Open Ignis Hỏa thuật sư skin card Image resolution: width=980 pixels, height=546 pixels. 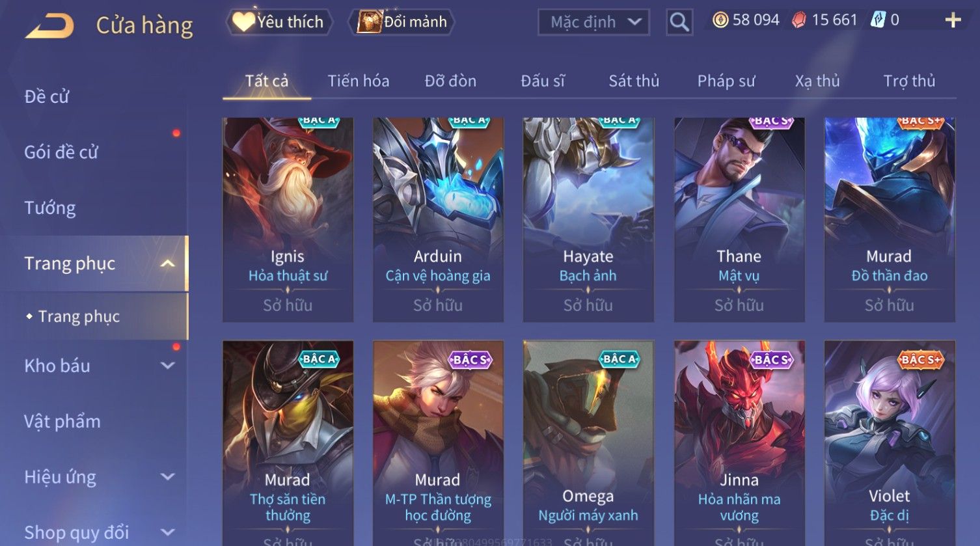click(x=288, y=220)
